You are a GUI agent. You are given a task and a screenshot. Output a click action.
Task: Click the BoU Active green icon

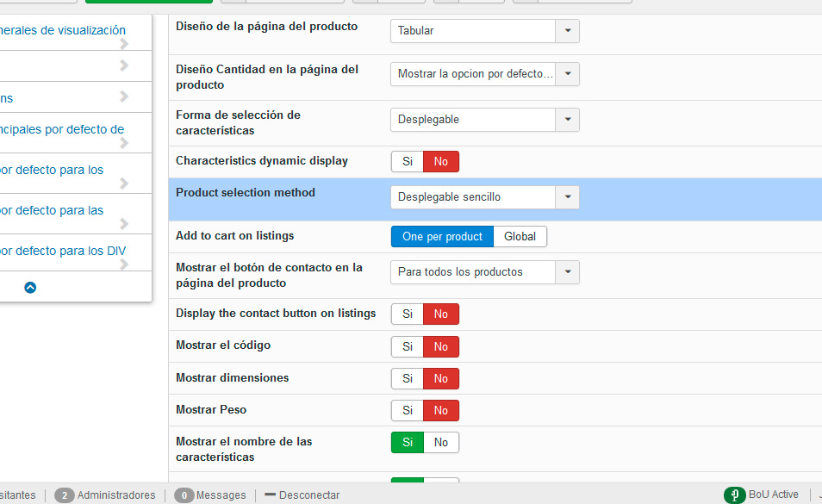point(734,495)
